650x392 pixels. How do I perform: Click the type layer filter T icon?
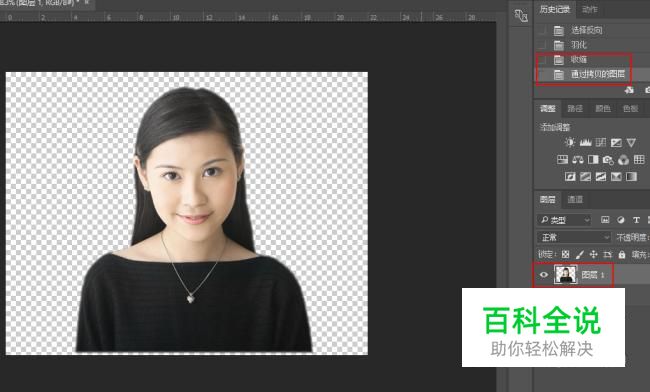(x=636, y=220)
